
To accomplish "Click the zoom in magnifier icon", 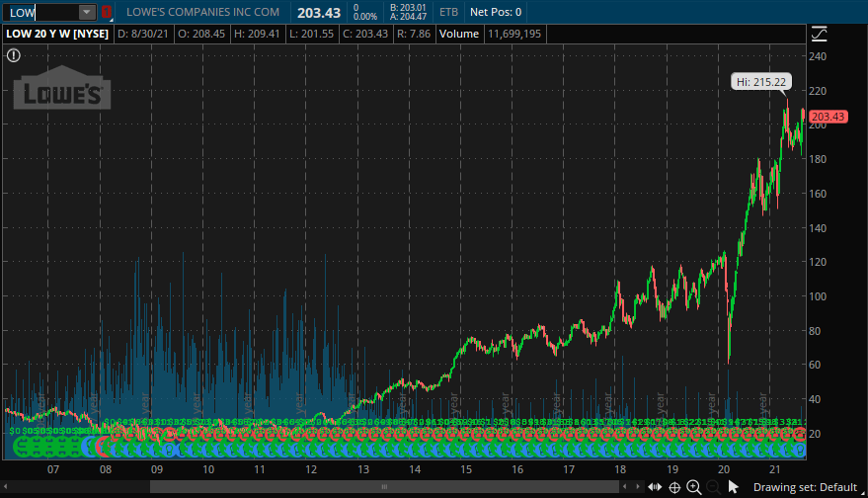I will (x=693, y=487).
